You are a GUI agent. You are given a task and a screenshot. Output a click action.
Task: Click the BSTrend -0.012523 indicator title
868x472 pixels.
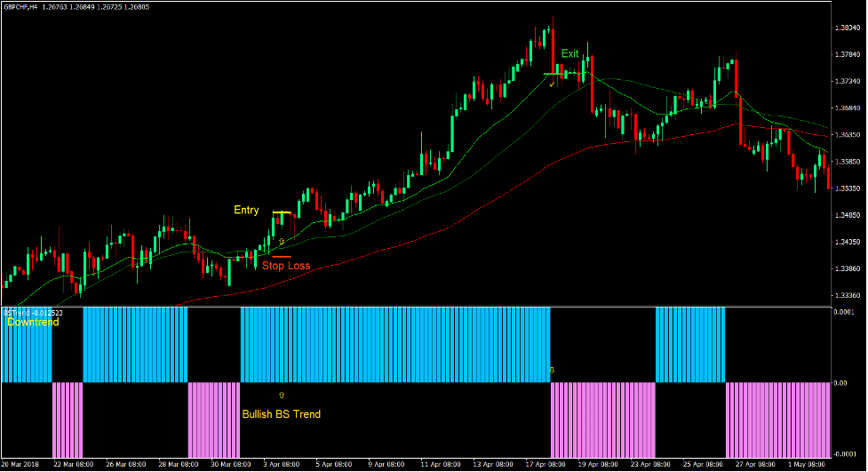pos(33,313)
